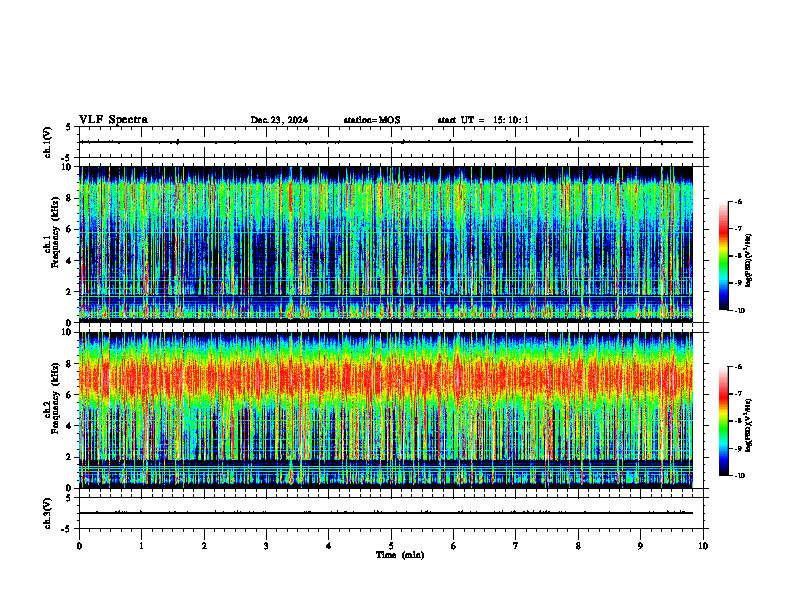This screenshot has width=792, height=612.
Task: Click the ch.2 spectrogram red band panel
Action: [x=386, y=410]
